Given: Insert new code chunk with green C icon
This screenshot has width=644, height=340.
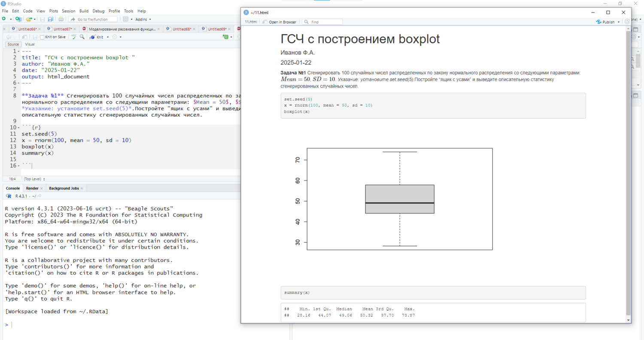Looking at the screenshot, I should (x=225, y=37).
